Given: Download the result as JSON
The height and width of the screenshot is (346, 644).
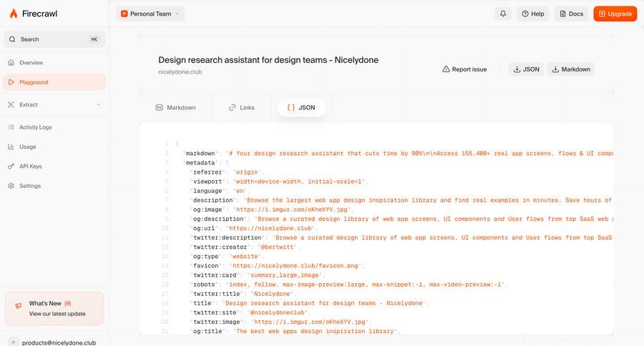Looking at the screenshot, I should (x=526, y=69).
